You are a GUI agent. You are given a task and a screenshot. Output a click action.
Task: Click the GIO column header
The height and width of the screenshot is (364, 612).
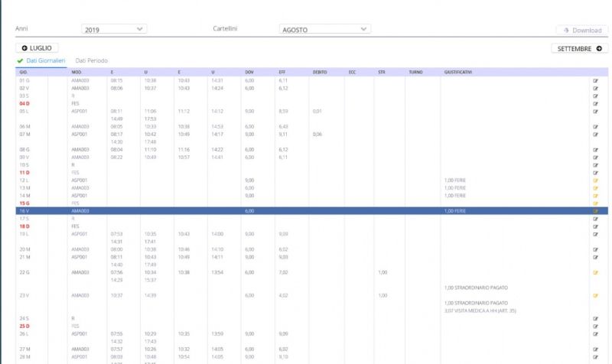(23, 72)
